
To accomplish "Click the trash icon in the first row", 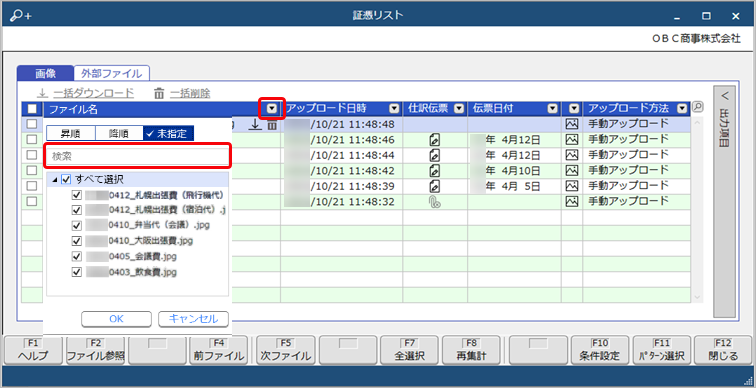I will click(272, 125).
